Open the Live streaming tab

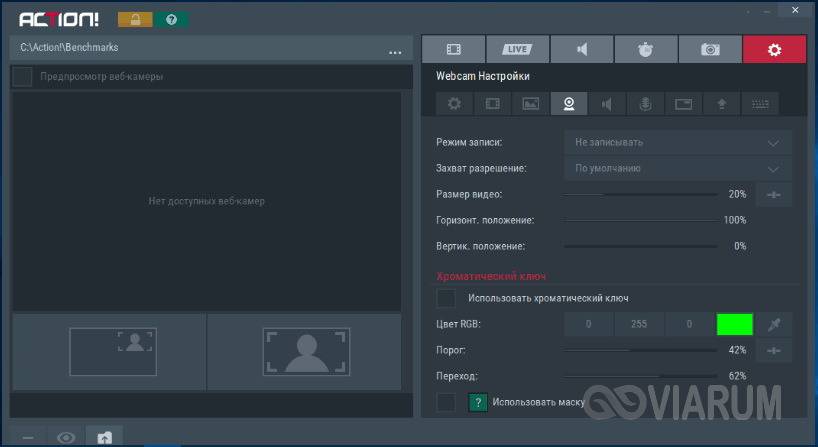517,49
